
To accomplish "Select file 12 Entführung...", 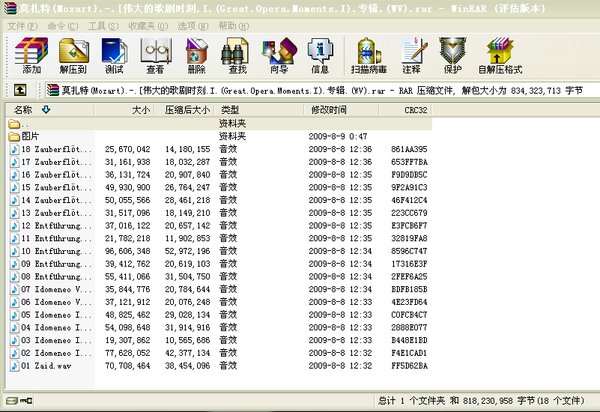I will click(57, 226).
